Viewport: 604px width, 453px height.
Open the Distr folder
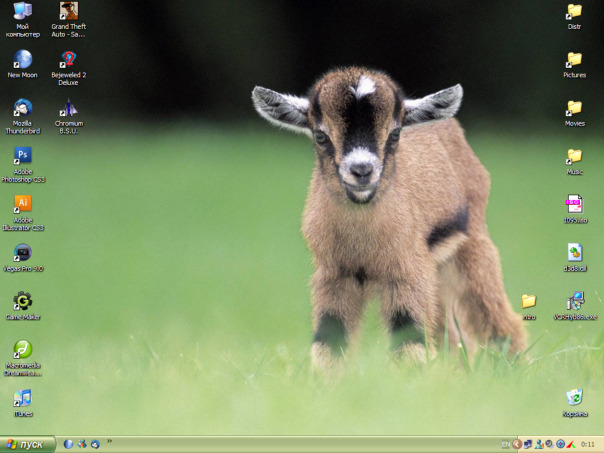pos(574,12)
